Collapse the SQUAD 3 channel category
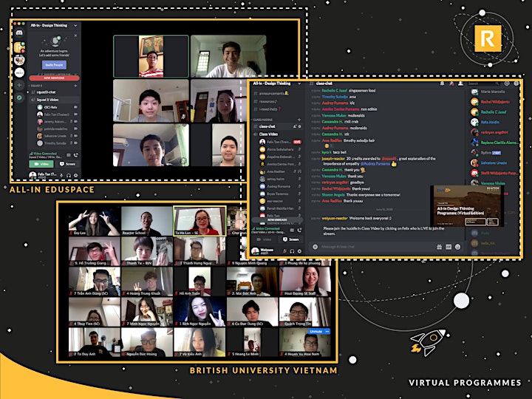The height and width of the screenshot is (399, 532). [36, 86]
